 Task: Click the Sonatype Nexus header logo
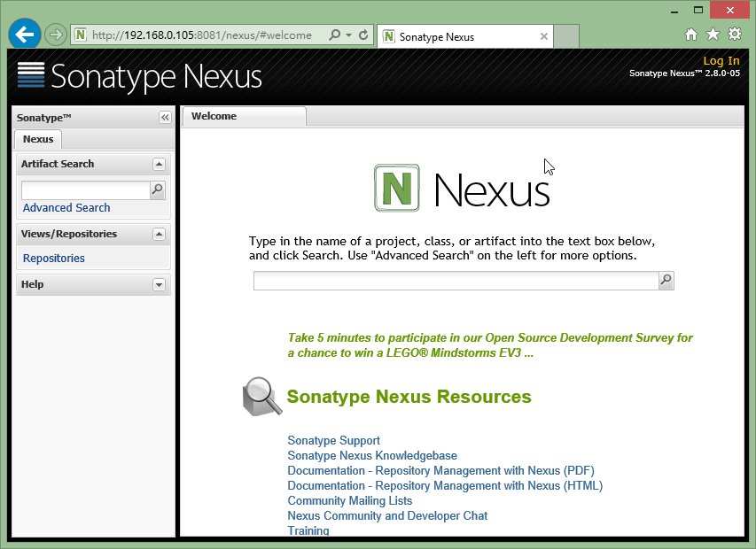click(140, 76)
